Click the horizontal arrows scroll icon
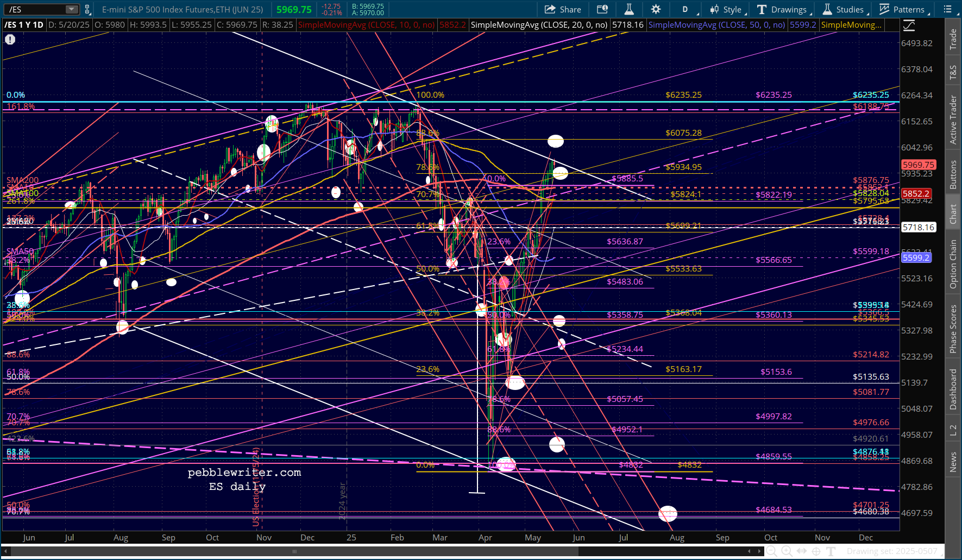The width and height of the screenshot is (962, 560). click(802, 551)
